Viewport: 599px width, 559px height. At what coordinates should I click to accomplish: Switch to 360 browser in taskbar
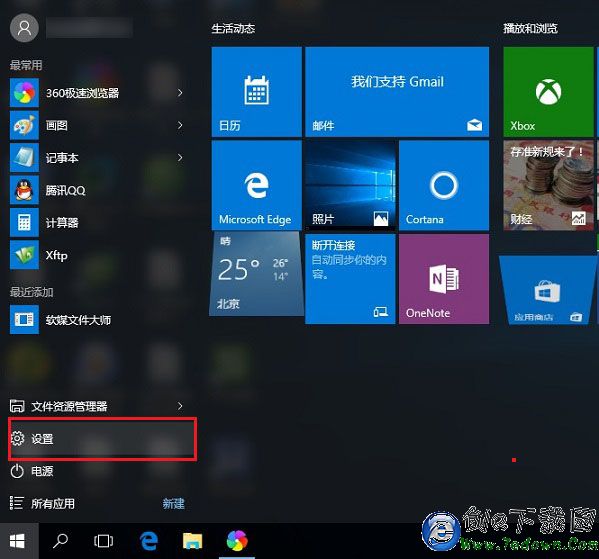[x=237, y=541]
